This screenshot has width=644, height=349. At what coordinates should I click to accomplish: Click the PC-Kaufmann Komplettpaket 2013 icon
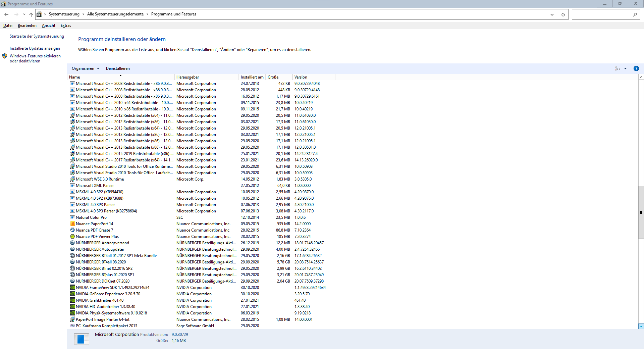pos(72,326)
